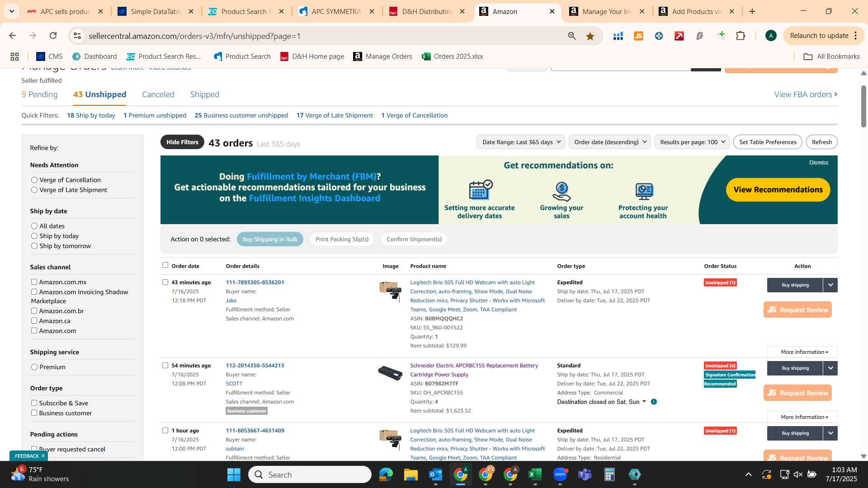868x488 pixels.
Task: Open Windows Start menu
Action: [234, 474]
